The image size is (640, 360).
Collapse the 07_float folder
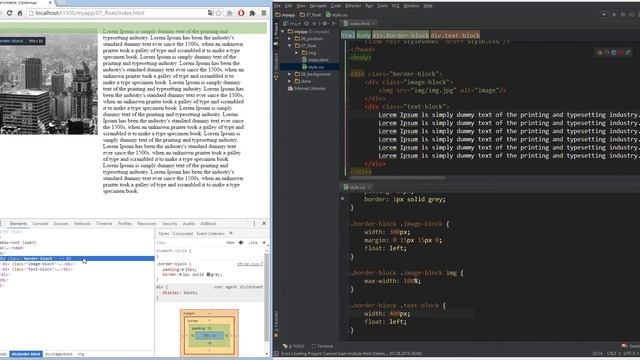tap(290, 46)
